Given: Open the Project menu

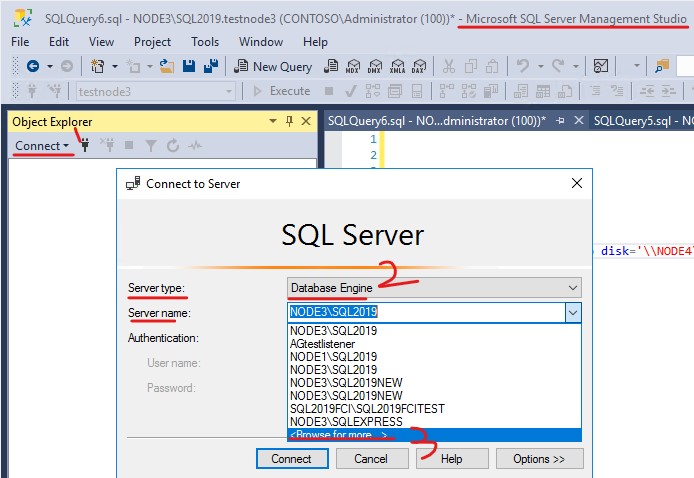Looking at the screenshot, I should tap(152, 42).
